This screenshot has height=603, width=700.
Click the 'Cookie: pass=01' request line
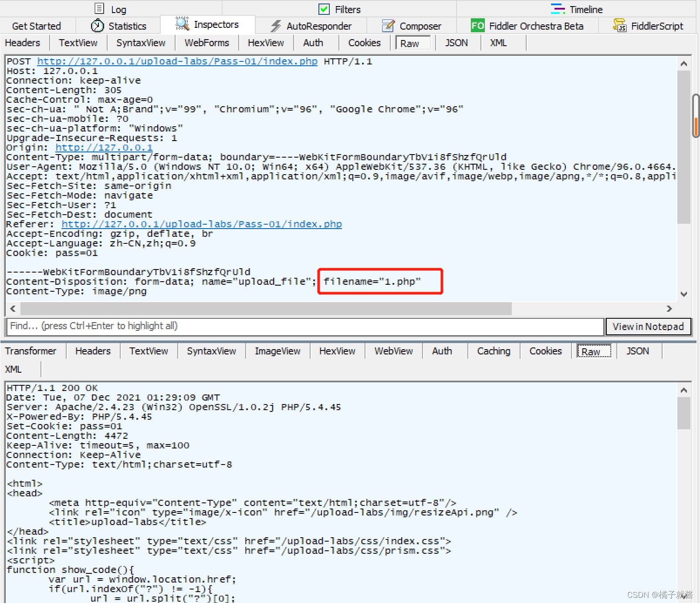pyautogui.click(x=52, y=253)
